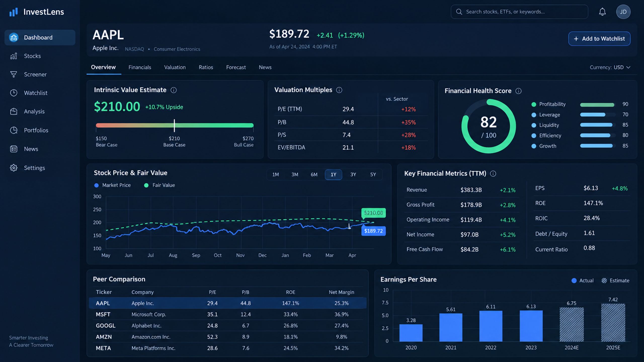Open notifications bell icon
Image resolution: width=644 pixels, height=362 pixels.
coord(602,12)
